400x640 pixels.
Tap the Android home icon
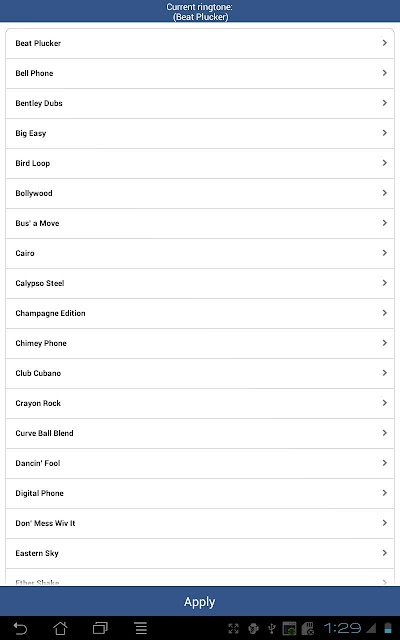click(60, 628)
